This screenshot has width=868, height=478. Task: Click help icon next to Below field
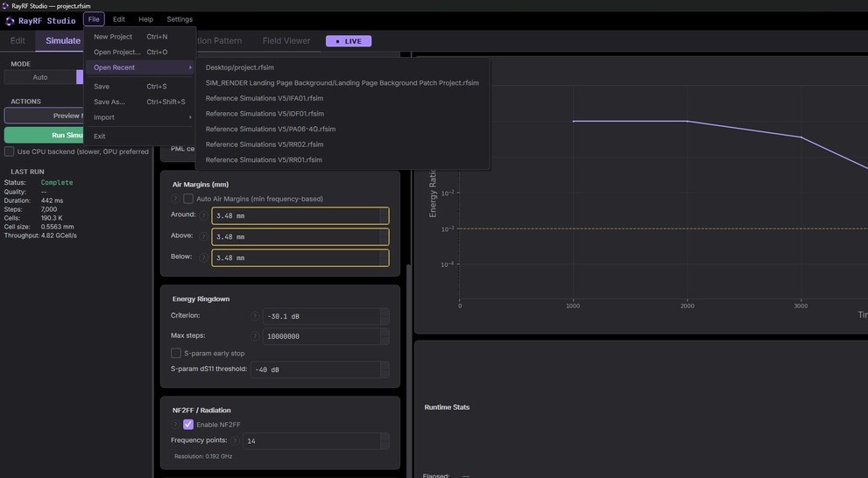[x=204, y=257]
